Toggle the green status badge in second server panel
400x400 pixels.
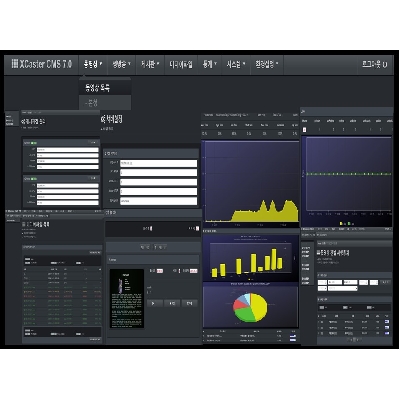tap(34, 179)
